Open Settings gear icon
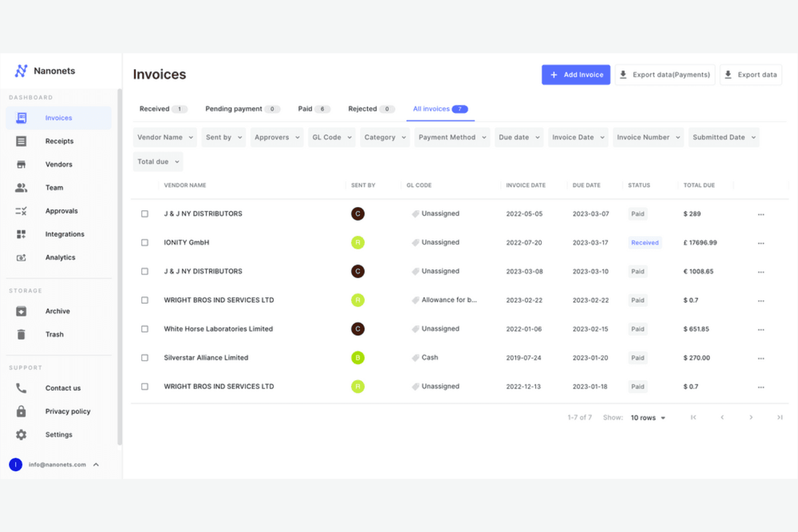The image size is (798, 532). (21, 434)
